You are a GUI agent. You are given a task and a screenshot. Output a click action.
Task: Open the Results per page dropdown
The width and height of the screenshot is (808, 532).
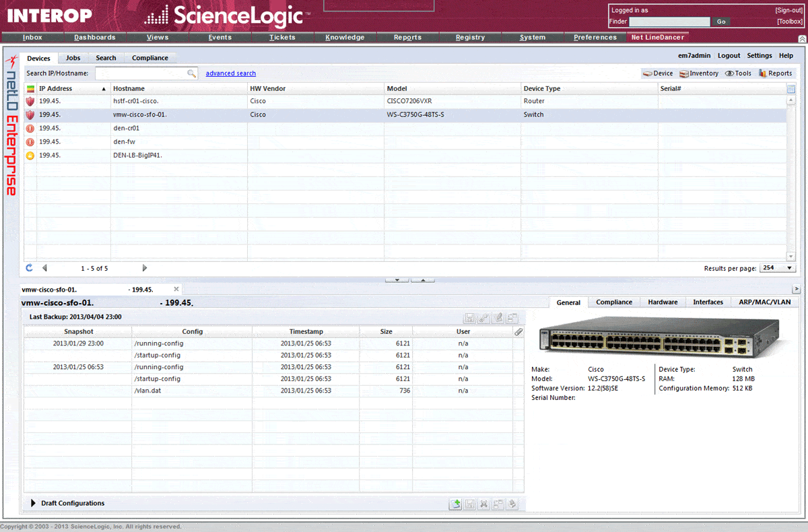(777, 268)
